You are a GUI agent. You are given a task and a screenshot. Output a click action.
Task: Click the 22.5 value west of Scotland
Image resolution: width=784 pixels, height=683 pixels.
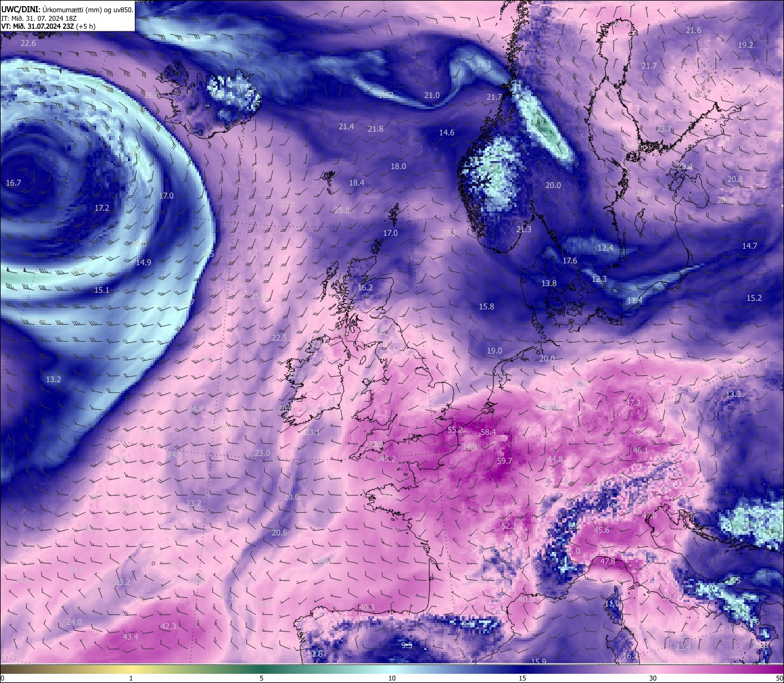tap(279, 338)
